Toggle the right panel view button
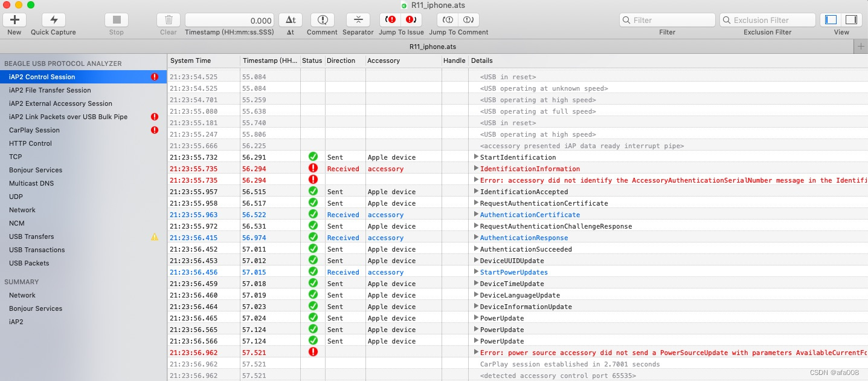 pyautogui.click(x=852, y=20)
